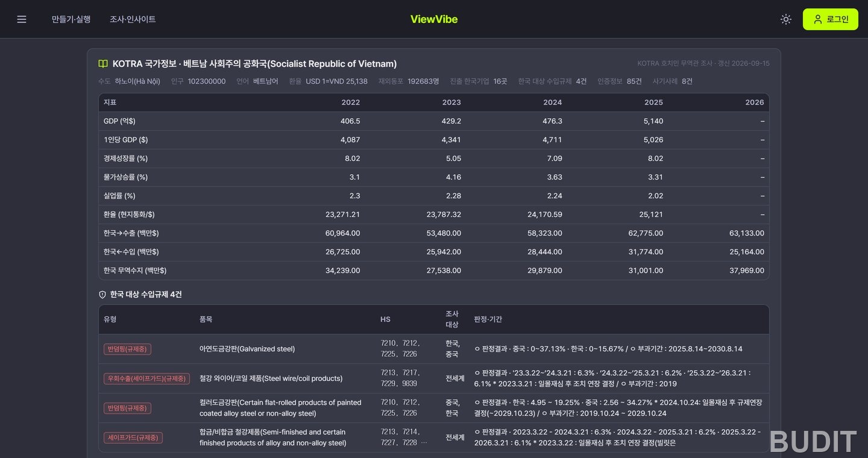The height and width of the screenshot is (458, 868).
Task: Click the shield icon beside 한국 대상 수입규제 4건 heading
Action: point(102,295)
